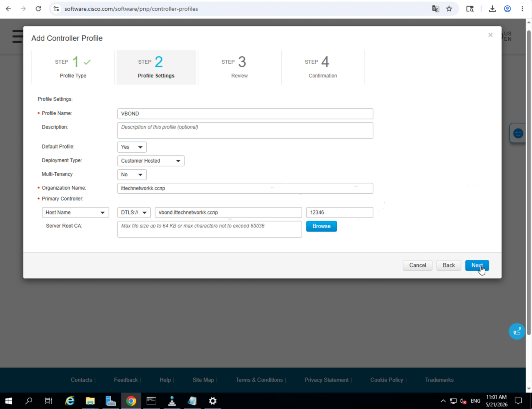Screen dimensions: 532x409
Task: Open Cookie Policy footer link
Action: point(387,380)
